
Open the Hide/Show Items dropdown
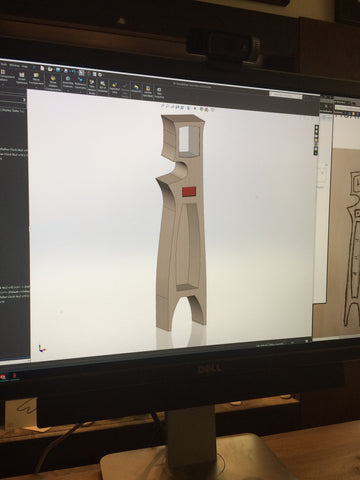click(195, 108)
